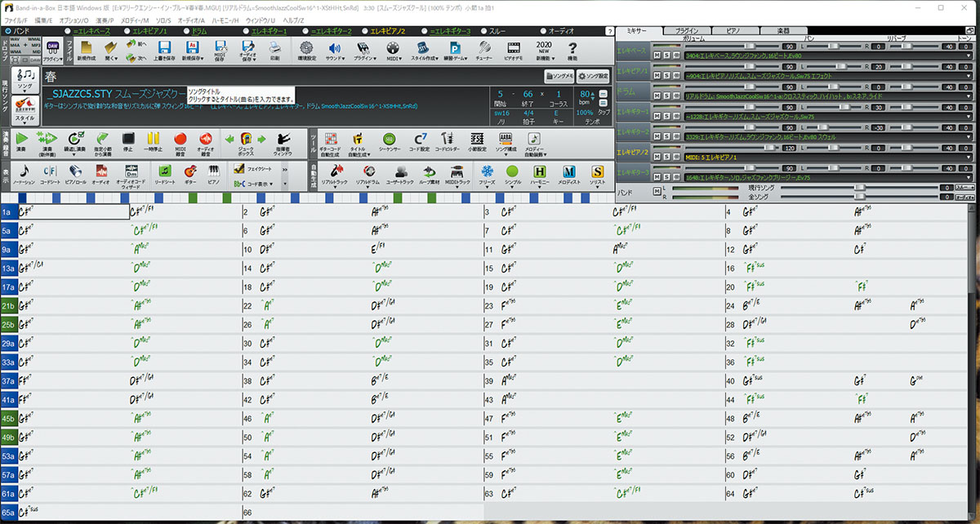Toggle the フェイクシート checkbox
980x524 pixels.
pos(239,167)
